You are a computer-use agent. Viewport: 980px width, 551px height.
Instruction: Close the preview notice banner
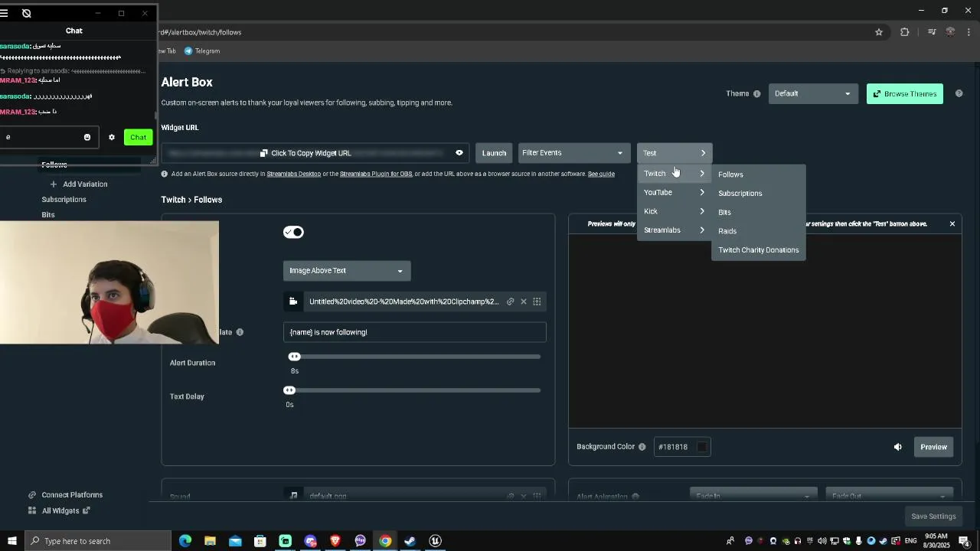point(952,224)
